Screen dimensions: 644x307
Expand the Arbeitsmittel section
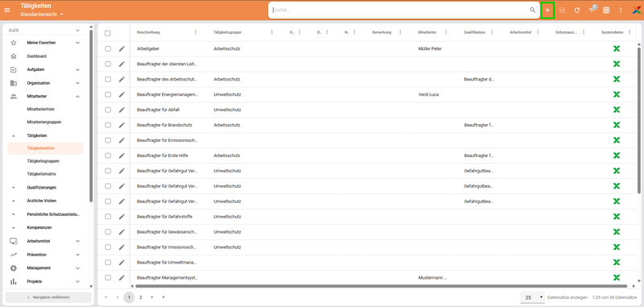(x=77, y=241)
